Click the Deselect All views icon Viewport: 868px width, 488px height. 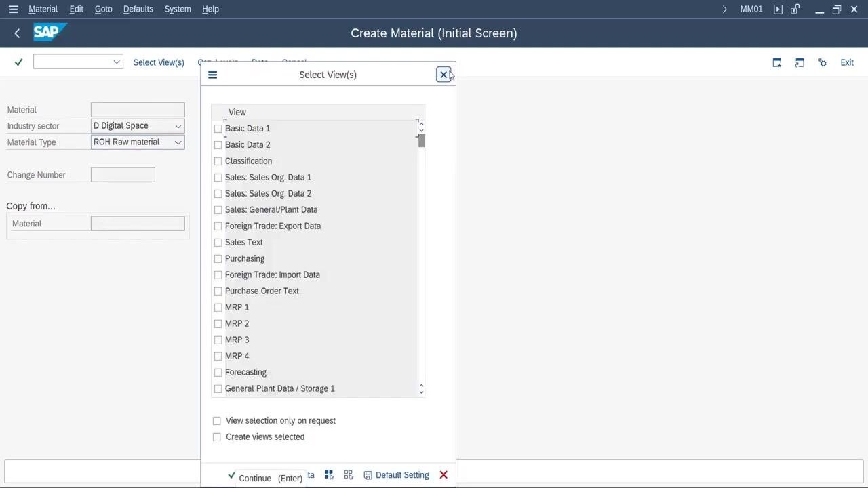pos(349,475)
